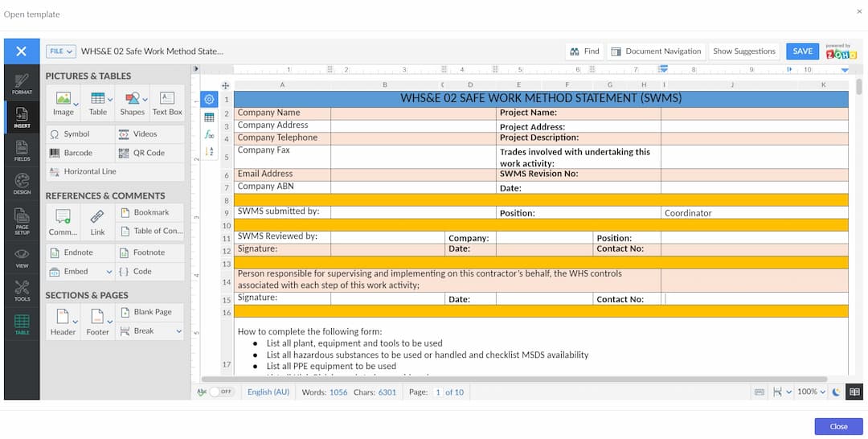Open the Fields sidebar panel
The height and width of the screenshot is (439, 868).
pos(22,150)
